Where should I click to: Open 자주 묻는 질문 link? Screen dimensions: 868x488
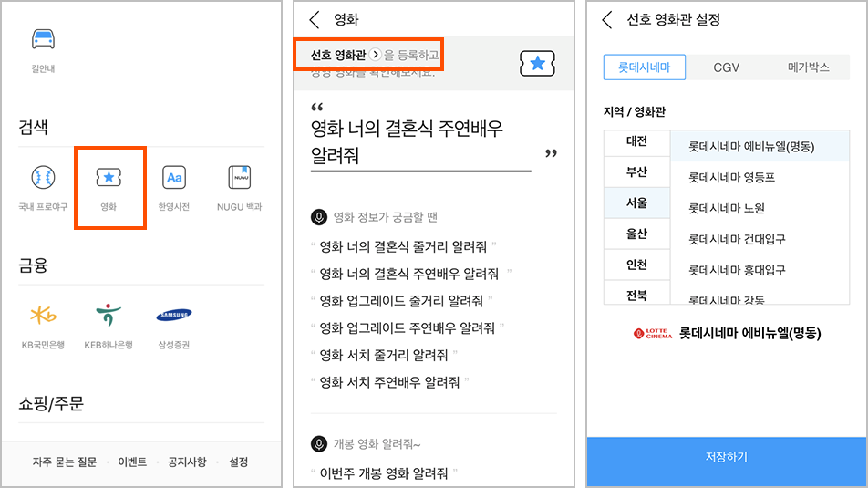[64, 462]
